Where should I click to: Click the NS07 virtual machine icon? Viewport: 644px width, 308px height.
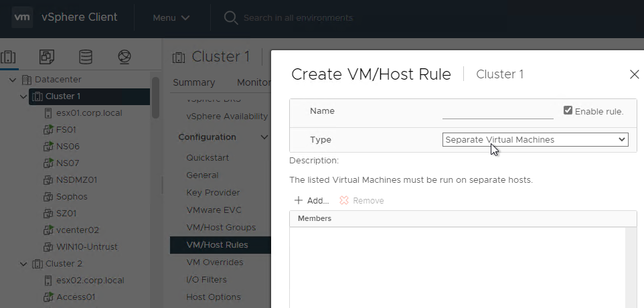tap(48, 163)
